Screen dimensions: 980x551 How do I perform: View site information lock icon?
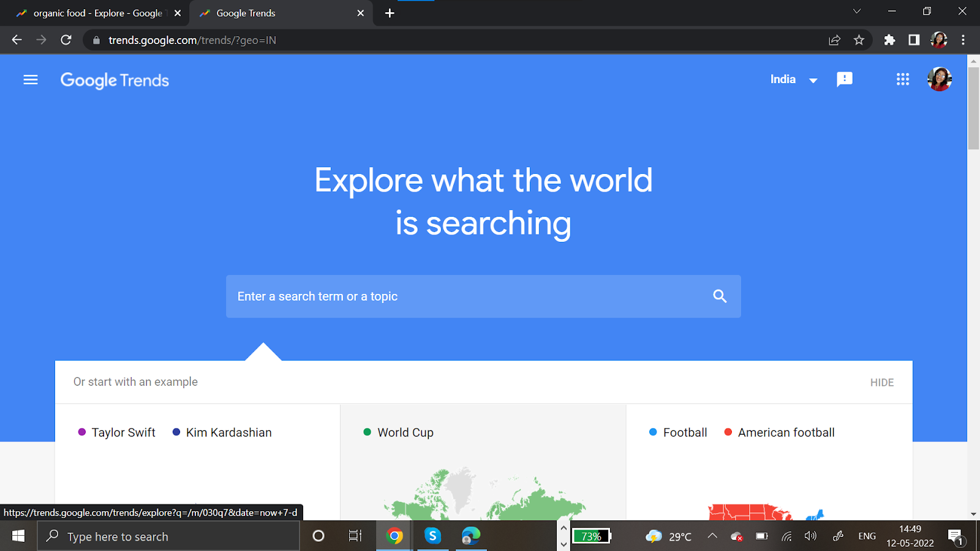(96, 40)
